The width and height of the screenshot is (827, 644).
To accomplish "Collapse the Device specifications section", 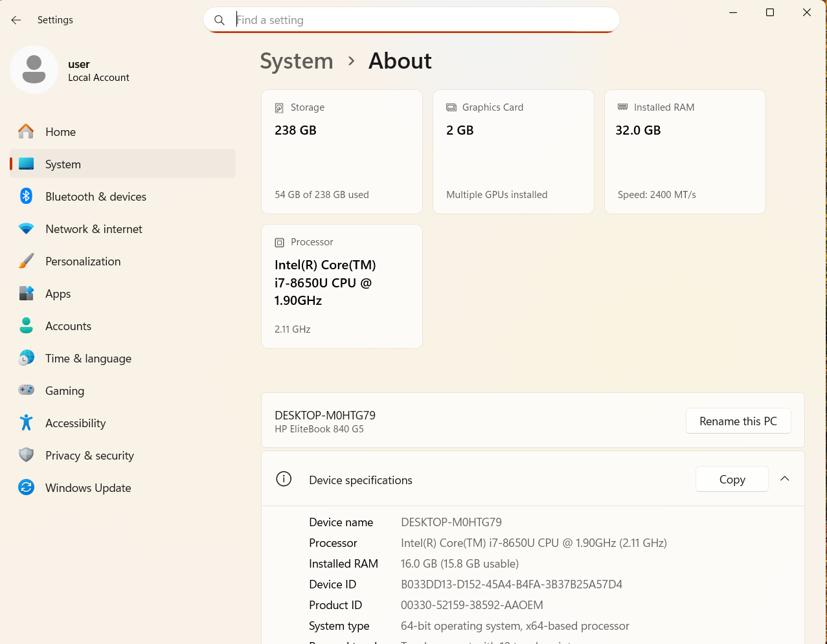I will [784, 479].
